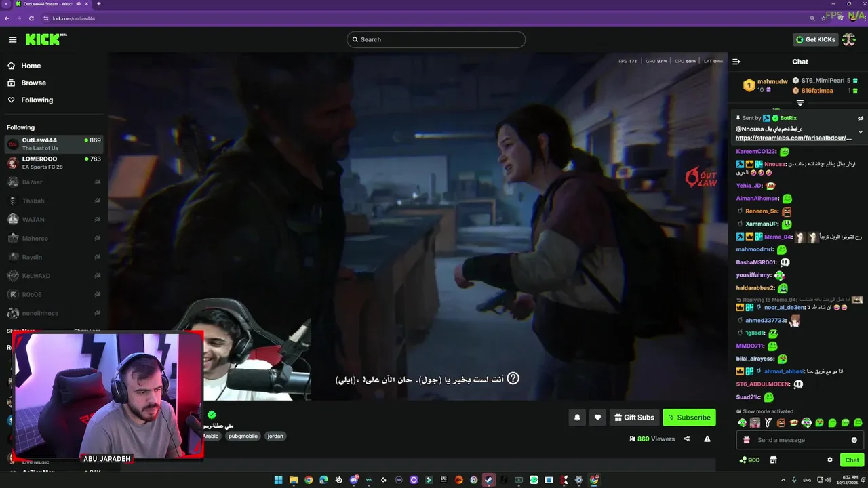Open channel points 900 balance

[x=749, y=460]
